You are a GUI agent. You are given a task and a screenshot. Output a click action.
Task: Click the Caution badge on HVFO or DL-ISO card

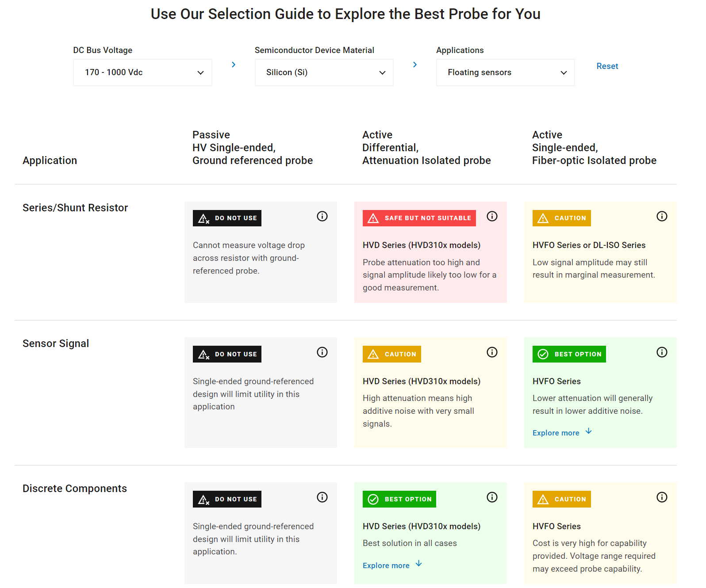561,218
